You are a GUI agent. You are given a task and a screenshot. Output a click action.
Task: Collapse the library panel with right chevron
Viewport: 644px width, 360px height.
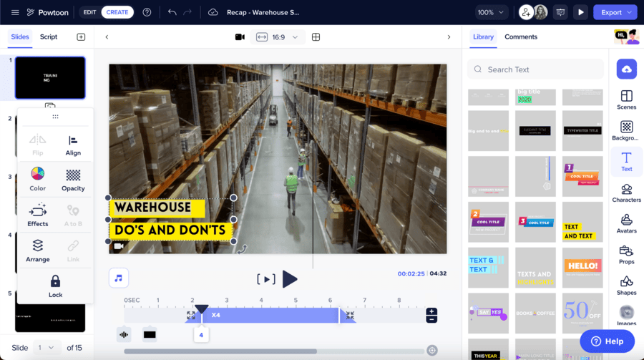click(449, 37)
